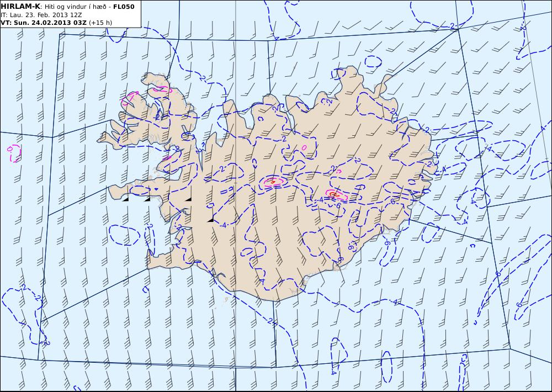This screenshot has width=552, height=392.
Task: Click the valid time 'Sun. 24.02.2013 03Z'
Action: [x=50, y=23]
